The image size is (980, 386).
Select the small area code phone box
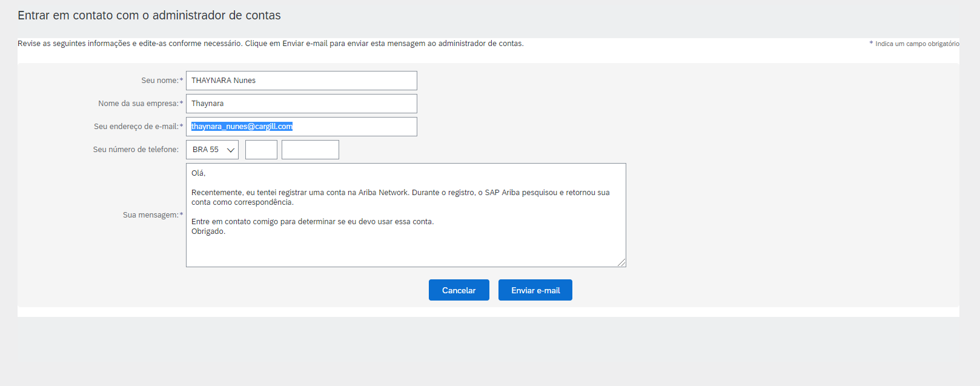pos(261,150)
